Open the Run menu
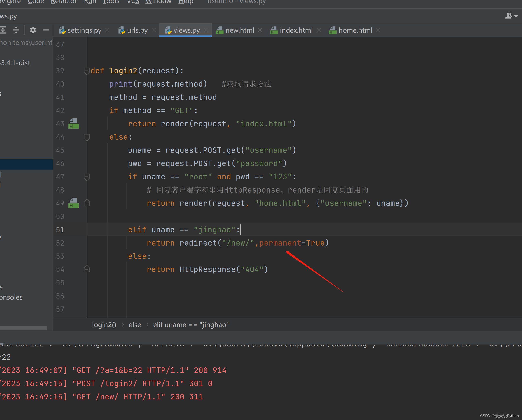The width and height of the screenshot is (522, 420). tap(90, 2)
